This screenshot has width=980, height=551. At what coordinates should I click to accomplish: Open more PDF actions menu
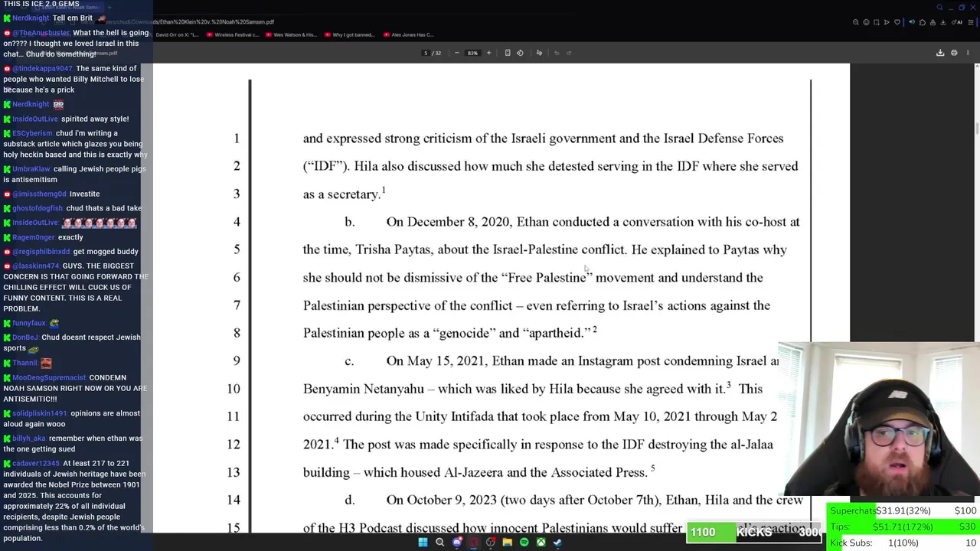tap(968, 53)
